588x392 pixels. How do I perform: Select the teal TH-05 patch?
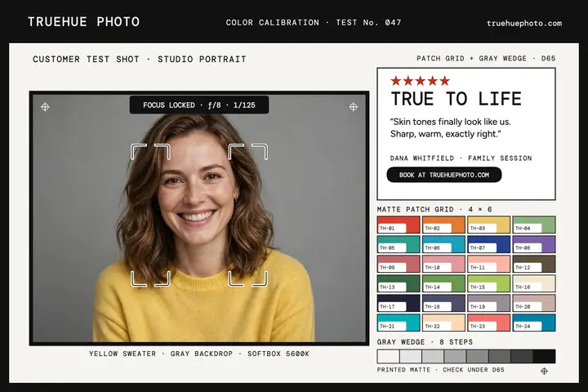click(399, 244)
